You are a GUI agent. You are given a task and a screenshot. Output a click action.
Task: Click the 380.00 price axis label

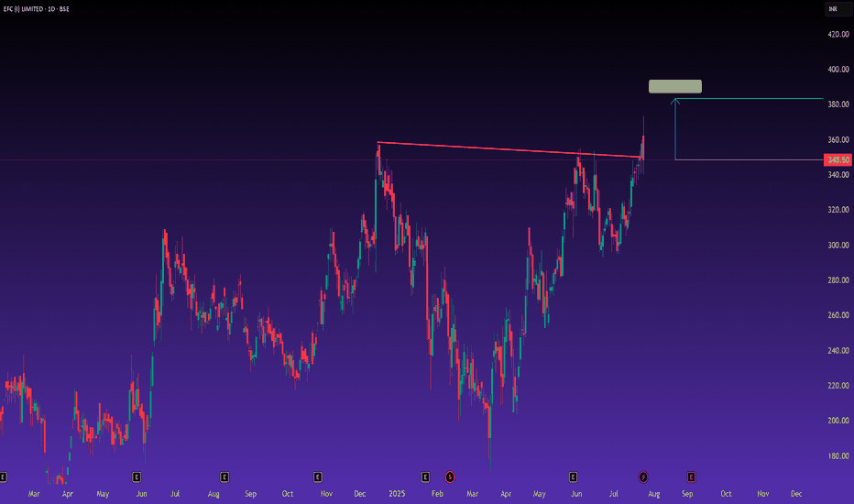(838, 104)
